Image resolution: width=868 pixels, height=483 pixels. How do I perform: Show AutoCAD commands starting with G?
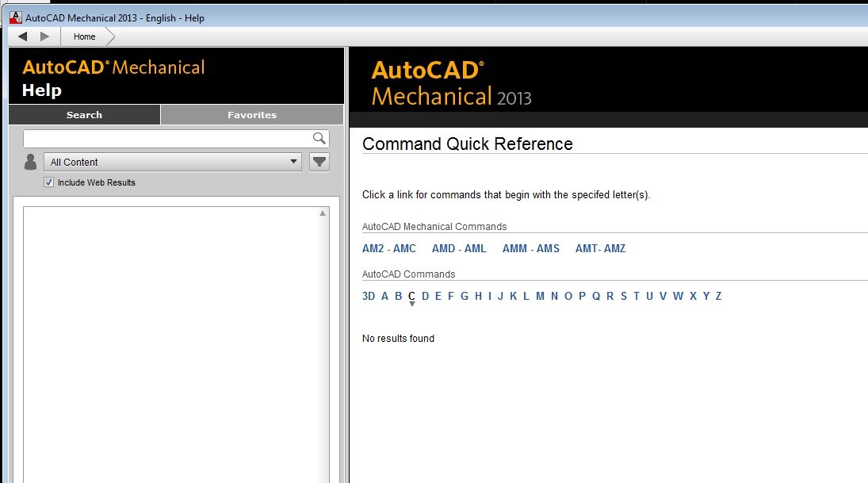click(x=465, y=297)
